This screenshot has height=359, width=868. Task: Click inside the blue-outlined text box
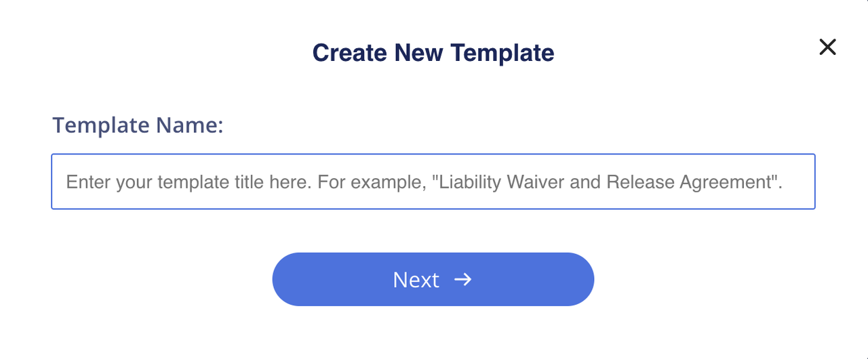coord(433,182)
